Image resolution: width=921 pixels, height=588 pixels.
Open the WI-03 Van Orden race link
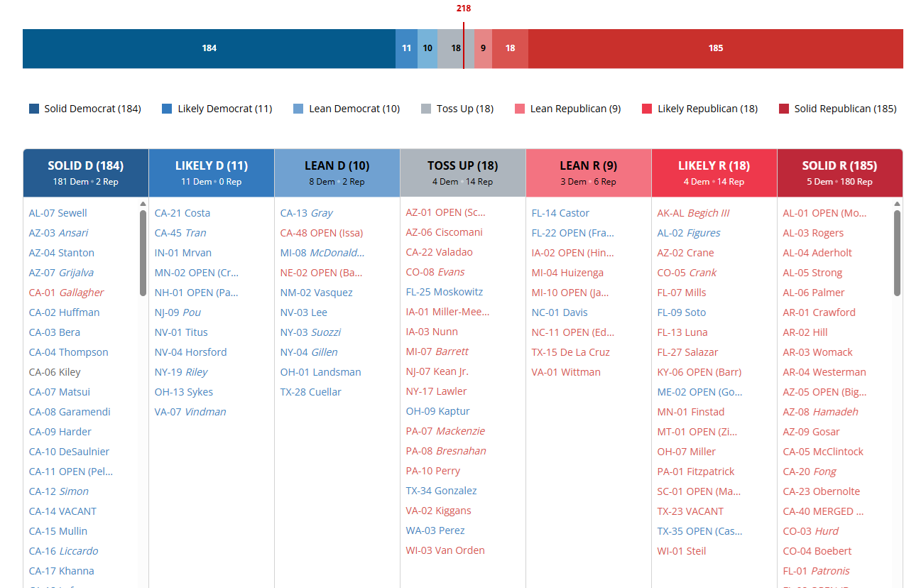(x=445, y=550)
